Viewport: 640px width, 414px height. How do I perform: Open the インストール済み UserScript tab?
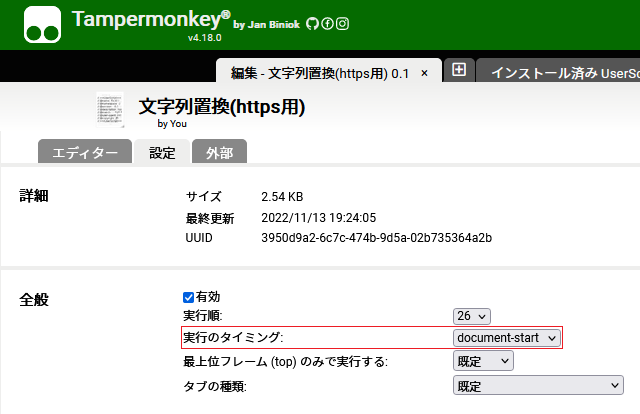coord(558,70)
